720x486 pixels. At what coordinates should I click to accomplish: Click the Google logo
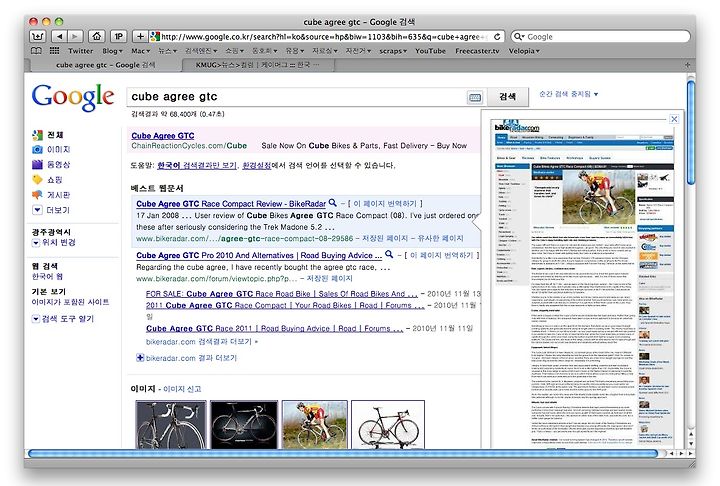click(x=73, y=97)
